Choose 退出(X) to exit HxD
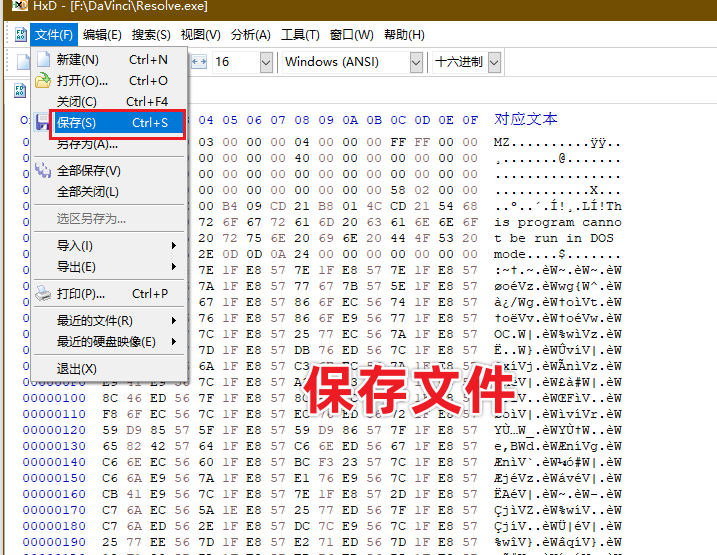Screen dimensions: 717x555 (x=110, y=369)
